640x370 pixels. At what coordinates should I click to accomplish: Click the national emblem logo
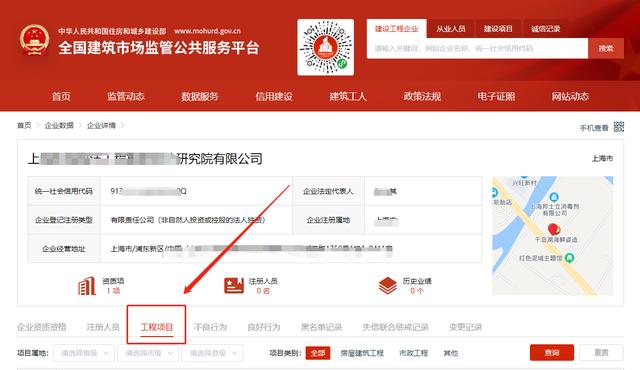click(35, 40)
